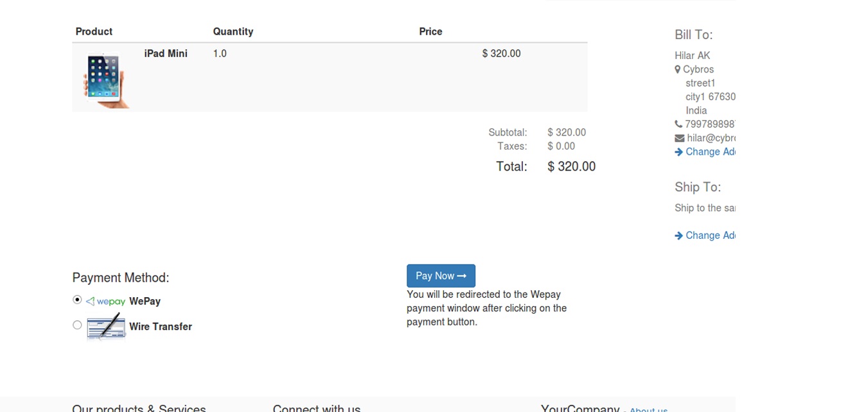Select the WePay payment radio button
The image size is (868, 412).
(x=77, y=300)
